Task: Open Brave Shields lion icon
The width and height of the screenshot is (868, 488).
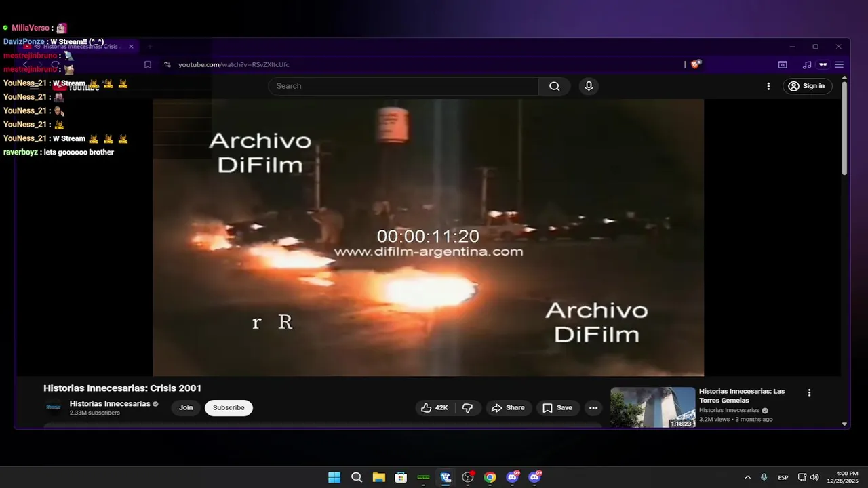Action: point(696,64)
